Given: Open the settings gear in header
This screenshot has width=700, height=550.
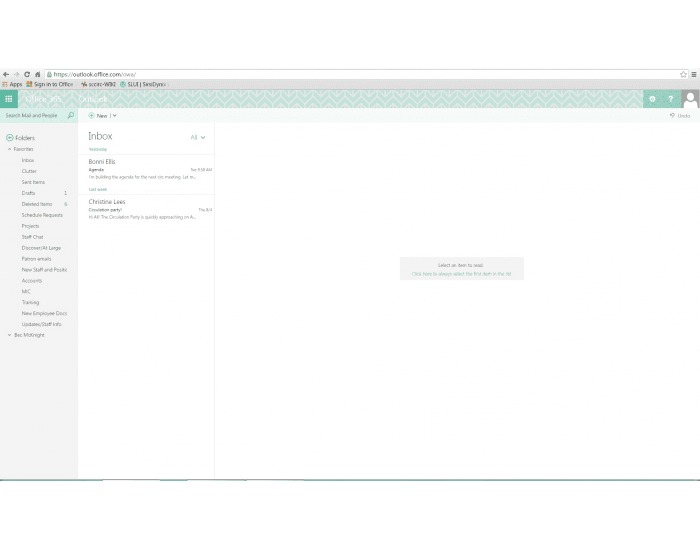Looking at the screenshot, I should click(x=652, y=99).
